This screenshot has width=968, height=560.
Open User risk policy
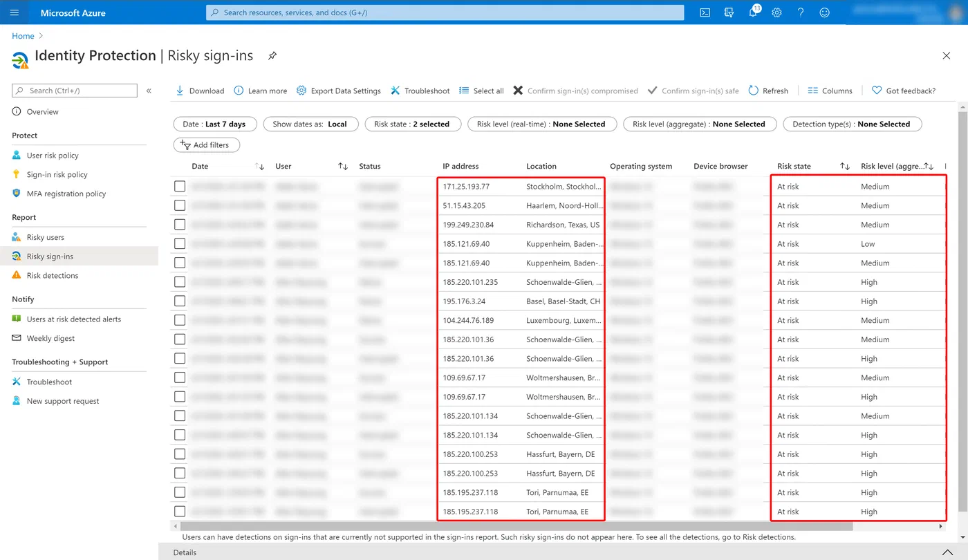[53, 156]
